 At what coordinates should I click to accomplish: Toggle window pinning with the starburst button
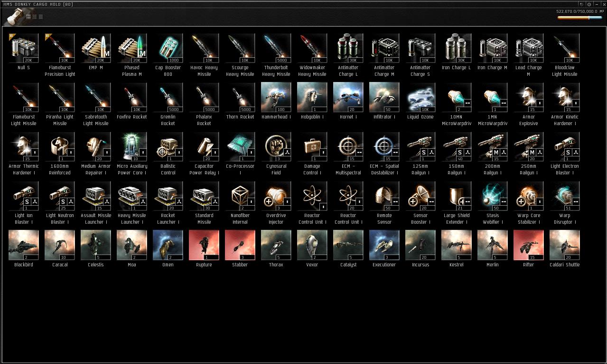(x=582, y=4)
